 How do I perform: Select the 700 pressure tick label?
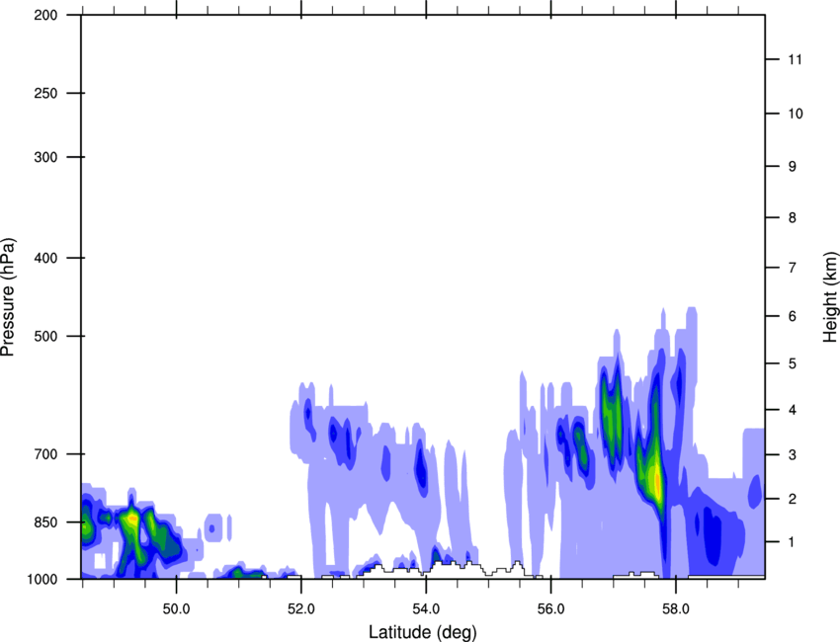click(45, 454)
